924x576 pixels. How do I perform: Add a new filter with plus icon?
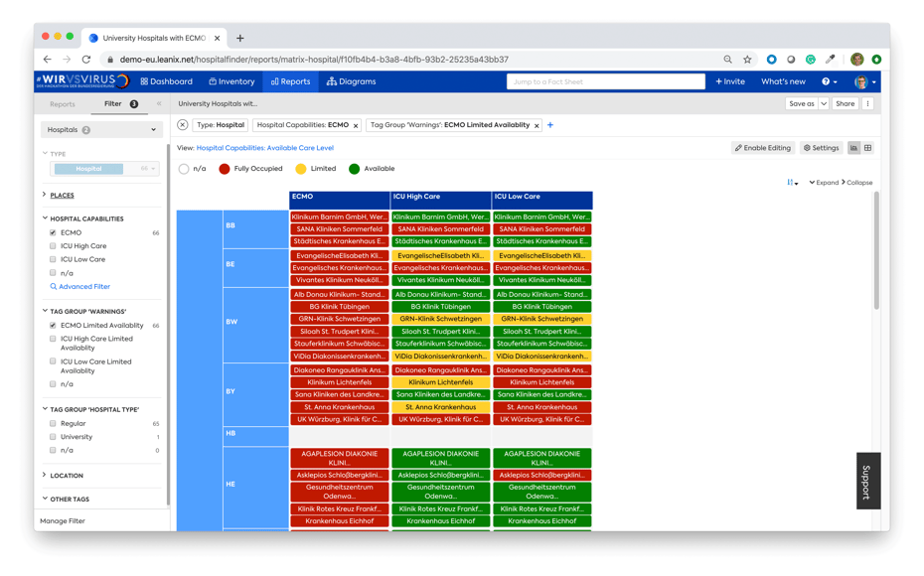pyautogui.click(x=550, y=125)
